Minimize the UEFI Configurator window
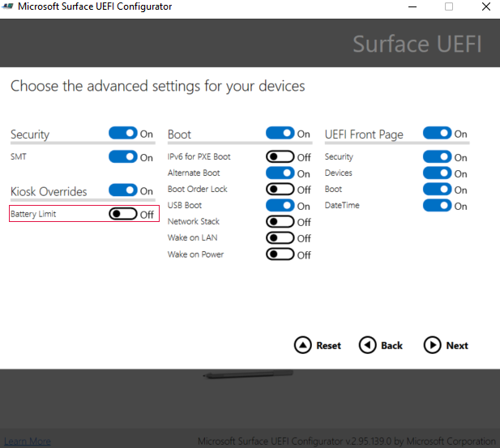 tap(412, 6)
